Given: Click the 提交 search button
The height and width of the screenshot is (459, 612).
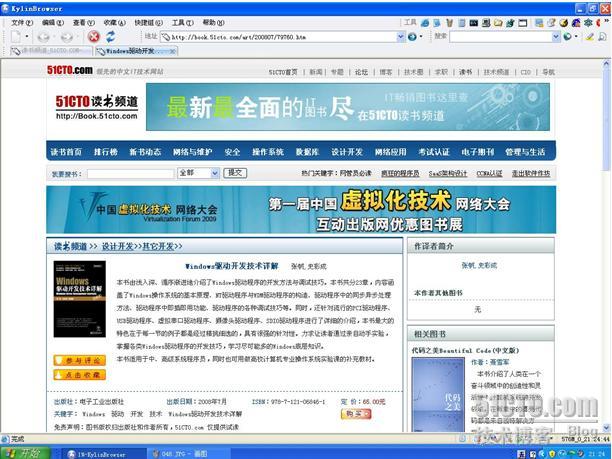Looking at the screenshot, I should pos(235,173).
